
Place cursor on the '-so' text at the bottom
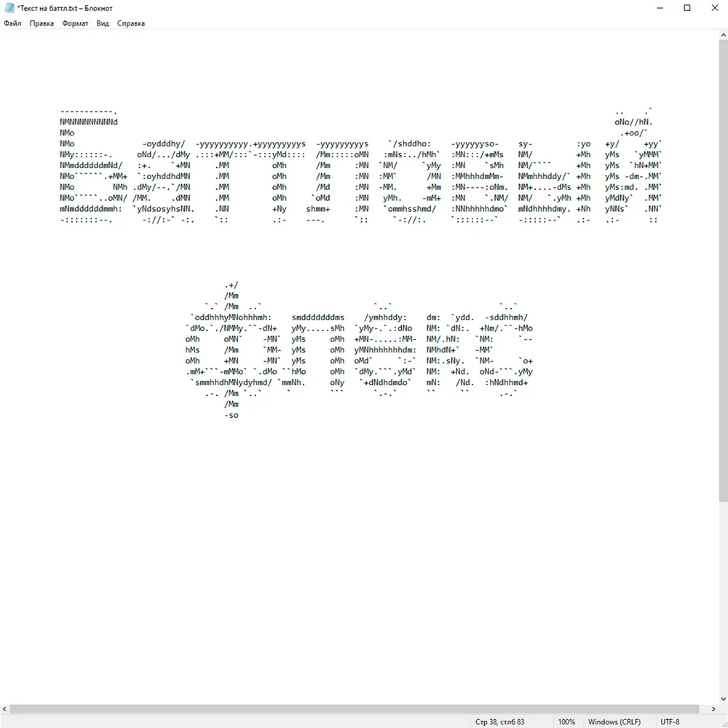(x=232, y=415)
